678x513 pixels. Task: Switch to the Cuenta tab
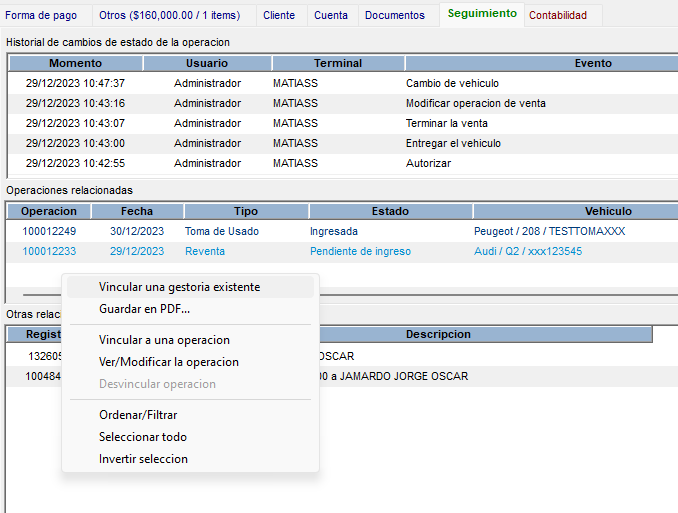[331, 15]
